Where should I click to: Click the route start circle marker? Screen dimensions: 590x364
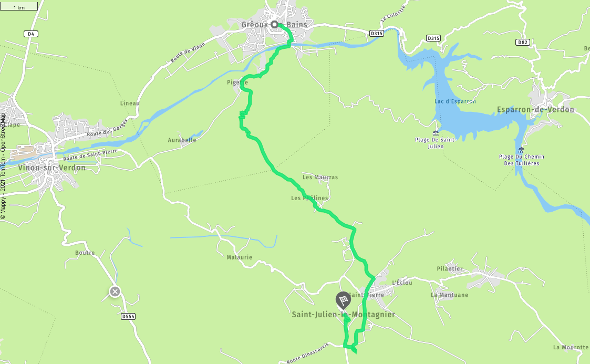click(x=274, y=25)
